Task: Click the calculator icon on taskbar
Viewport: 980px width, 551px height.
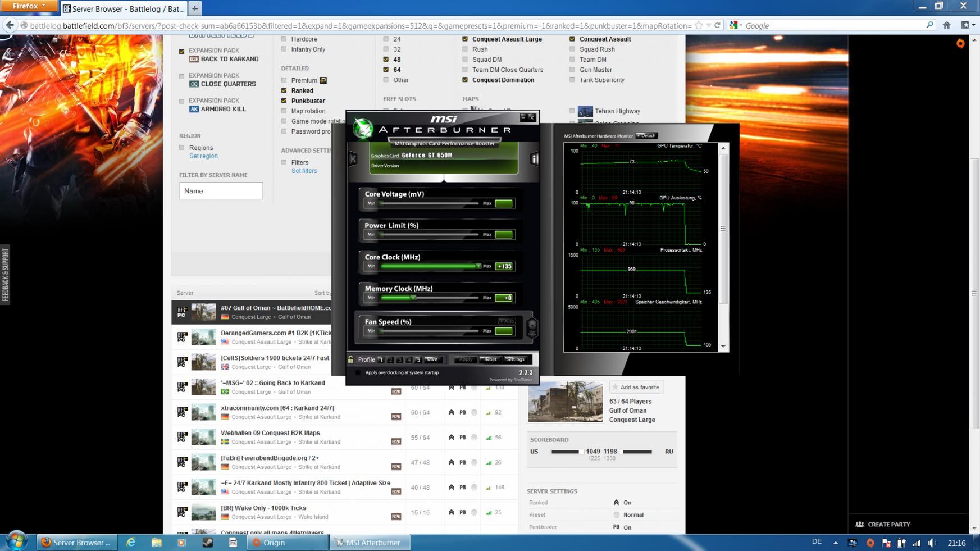Action: click(x=233, y=543)
